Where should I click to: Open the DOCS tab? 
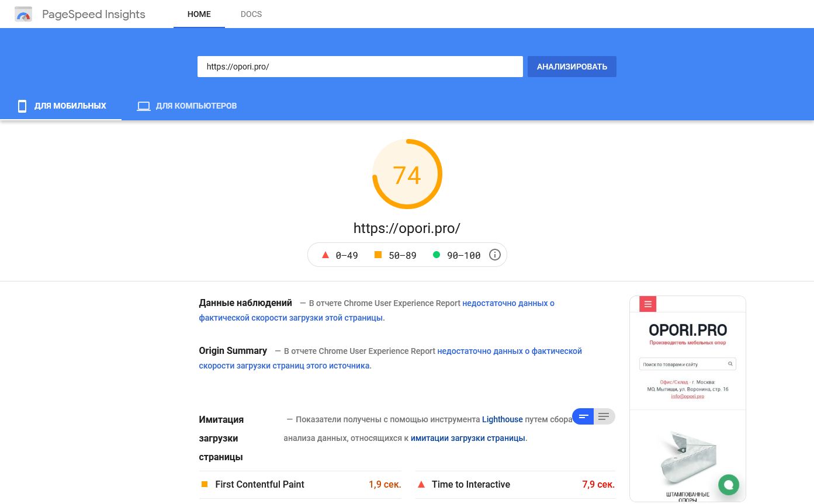coord(251,14)
